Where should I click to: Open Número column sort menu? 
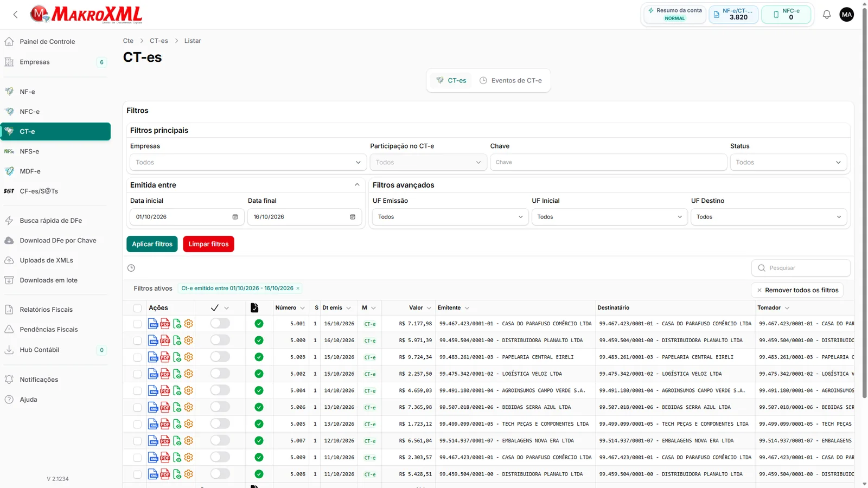pyautogui.click(x=302, y=308)
